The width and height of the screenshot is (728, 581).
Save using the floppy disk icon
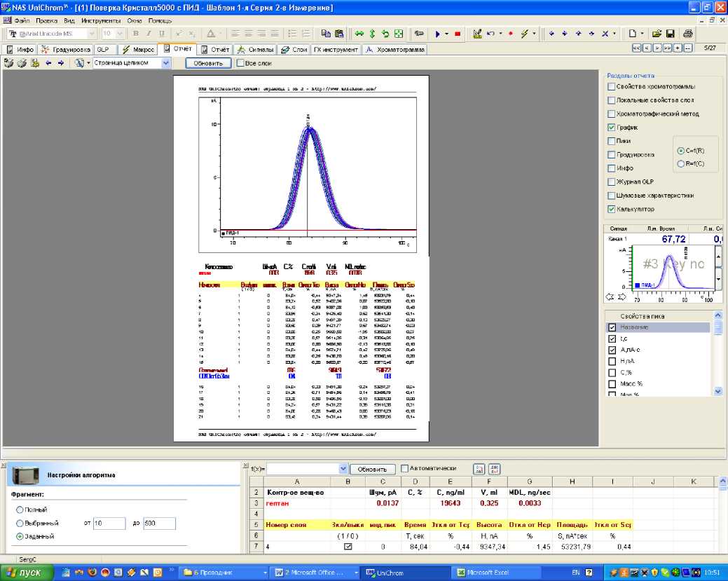click(x=670, y=34)
